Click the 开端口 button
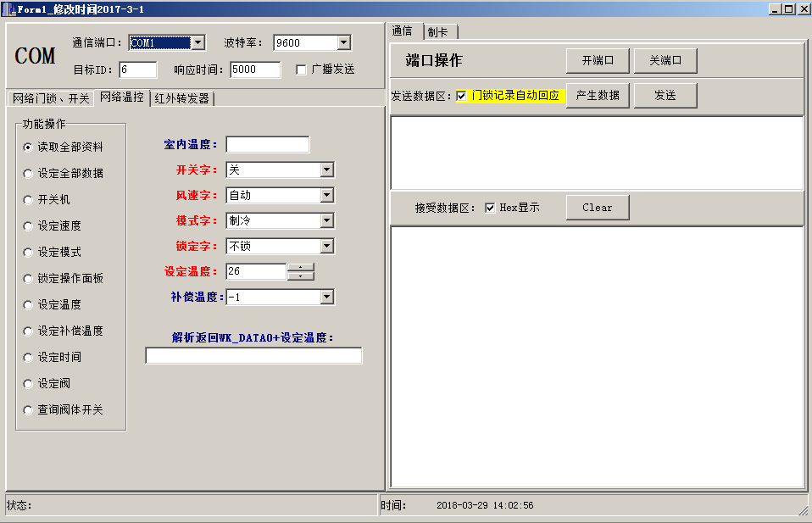Image resolution: width=812 pixels, height=523 pixels. click(598, 61)
